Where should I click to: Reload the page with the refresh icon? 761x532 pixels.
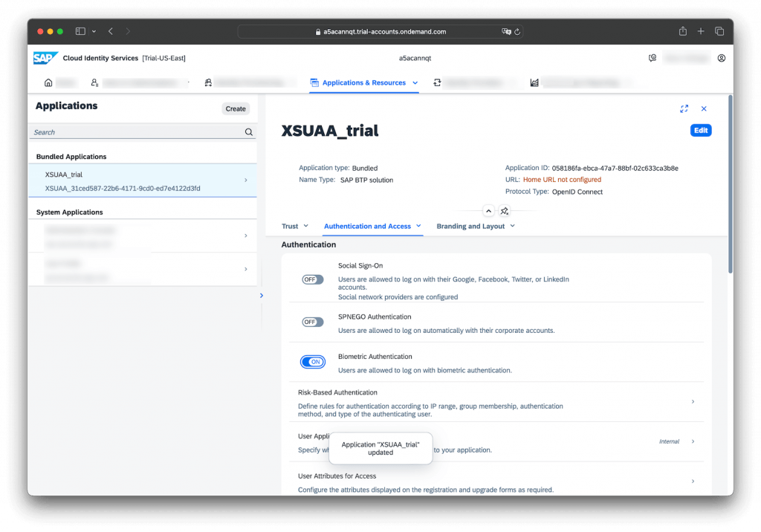pos(517,31)
